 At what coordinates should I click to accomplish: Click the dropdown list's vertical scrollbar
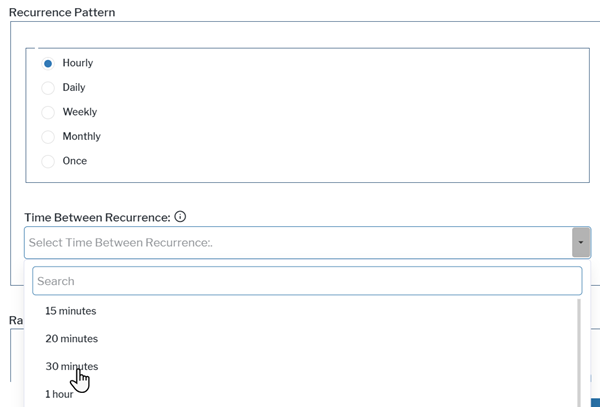click(x=580, y=350)
